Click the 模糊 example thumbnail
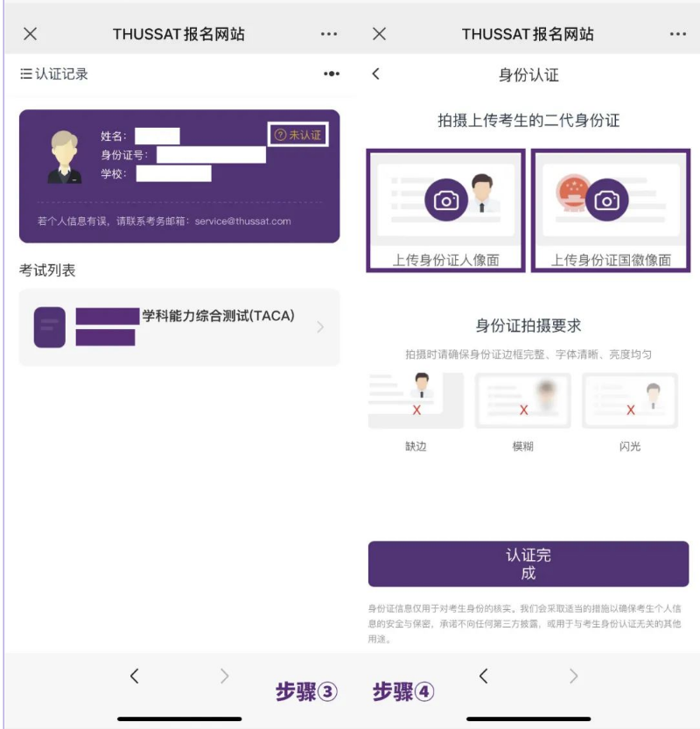 (x=523, y=400)
